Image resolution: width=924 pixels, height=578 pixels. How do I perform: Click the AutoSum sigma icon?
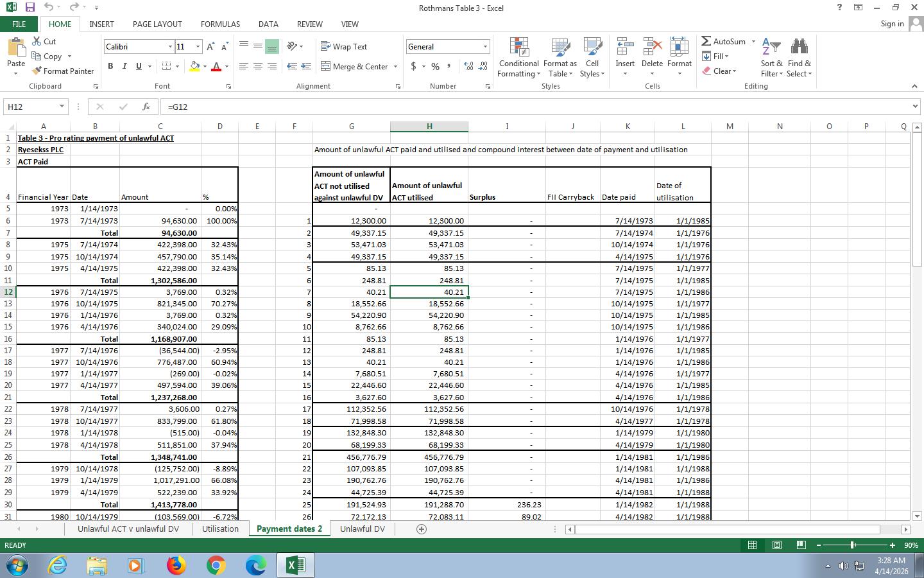(706, 41)
